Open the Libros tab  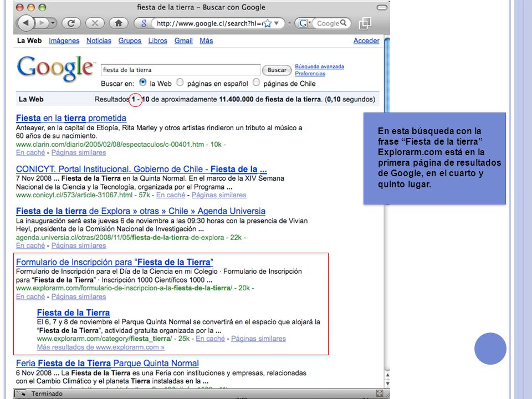[x=158, y=40]
